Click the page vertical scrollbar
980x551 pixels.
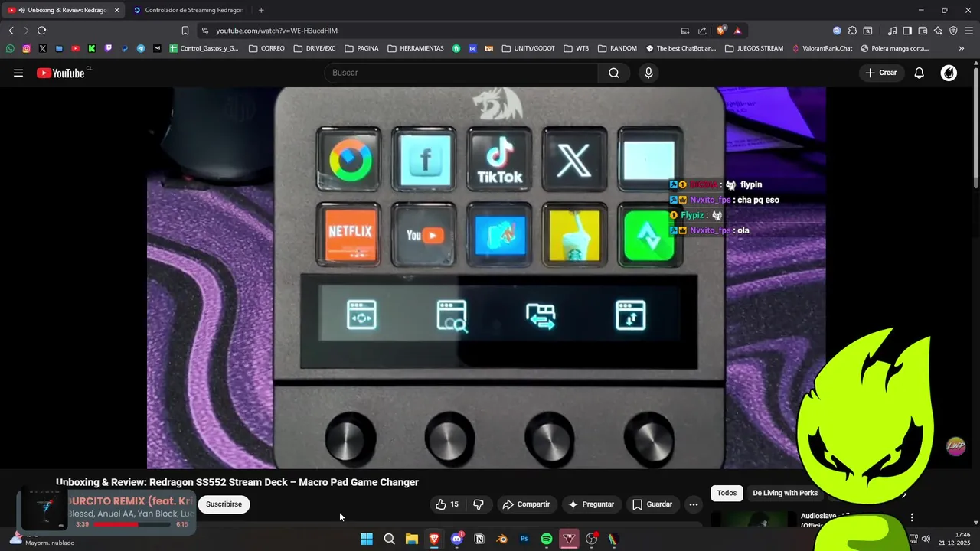975,126
